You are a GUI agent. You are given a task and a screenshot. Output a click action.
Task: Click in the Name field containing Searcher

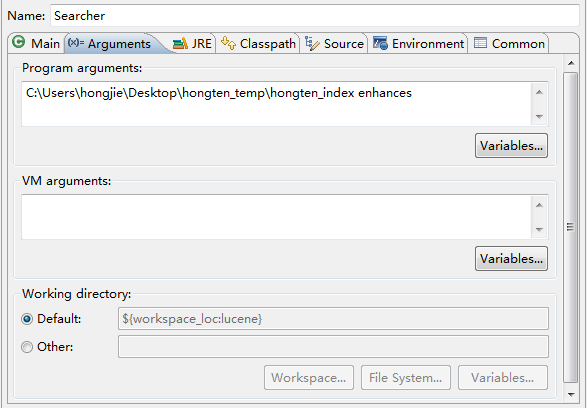(315, 16)
